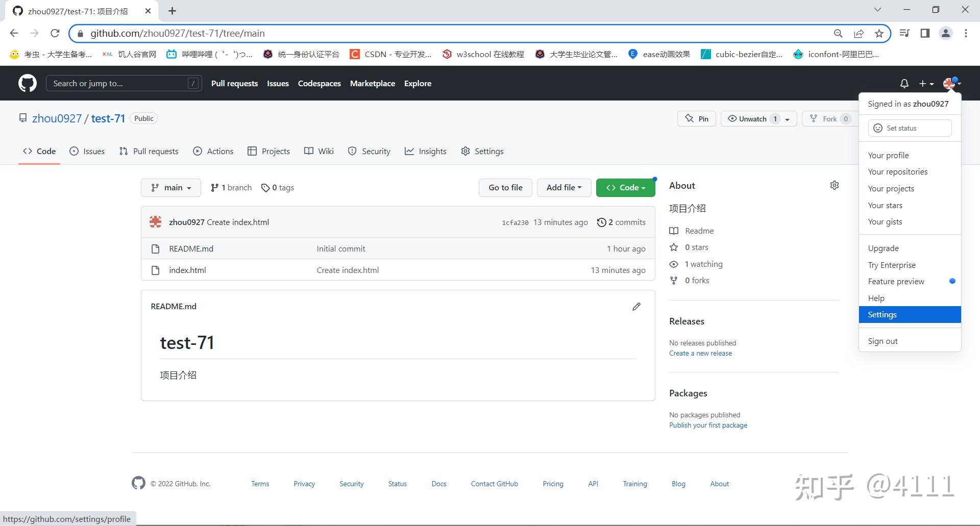Click the Create a new release link
This screenshot has height=526, width=980.
coord(700,353)
